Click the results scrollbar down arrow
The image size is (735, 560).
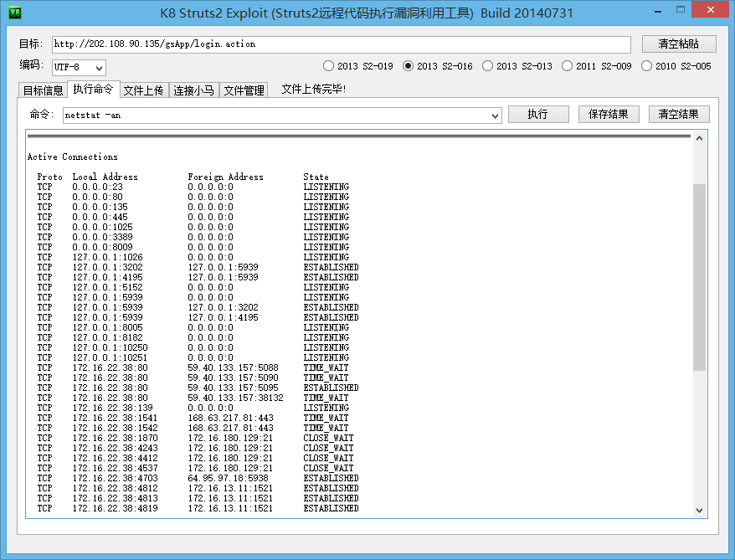[699, 511]
